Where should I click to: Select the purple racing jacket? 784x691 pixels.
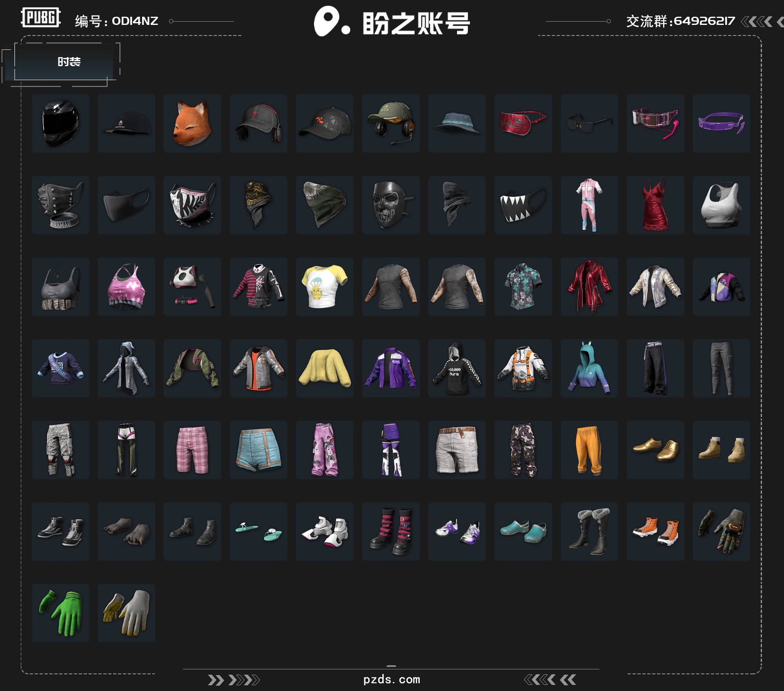[x=391, y=368]
